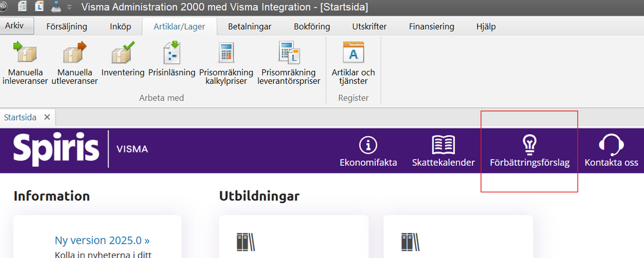Open the Hjälp ribbon tab
Screen dimensions: 644x258
coord(486,26)
